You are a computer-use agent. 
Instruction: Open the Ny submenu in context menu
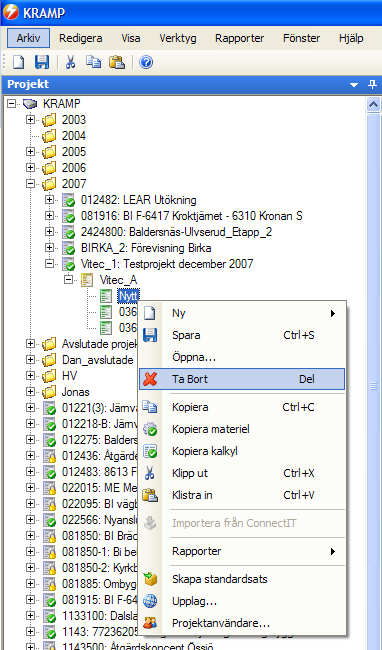tap(242, 313)
